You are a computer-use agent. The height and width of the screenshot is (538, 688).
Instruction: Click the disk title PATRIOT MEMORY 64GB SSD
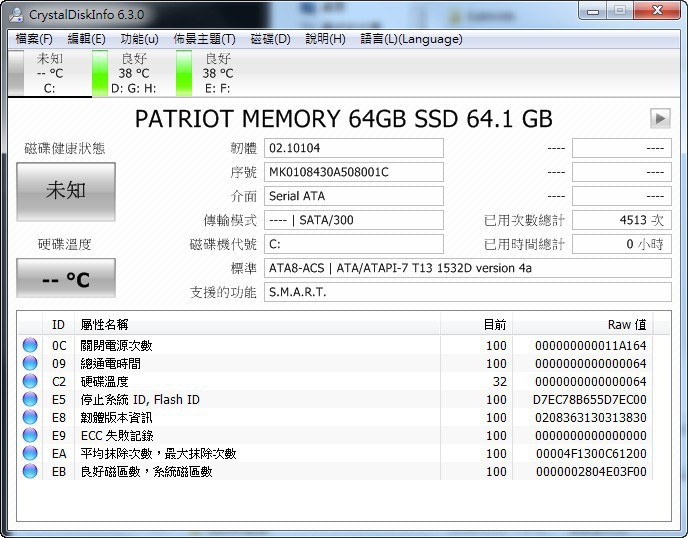(343, 118)
